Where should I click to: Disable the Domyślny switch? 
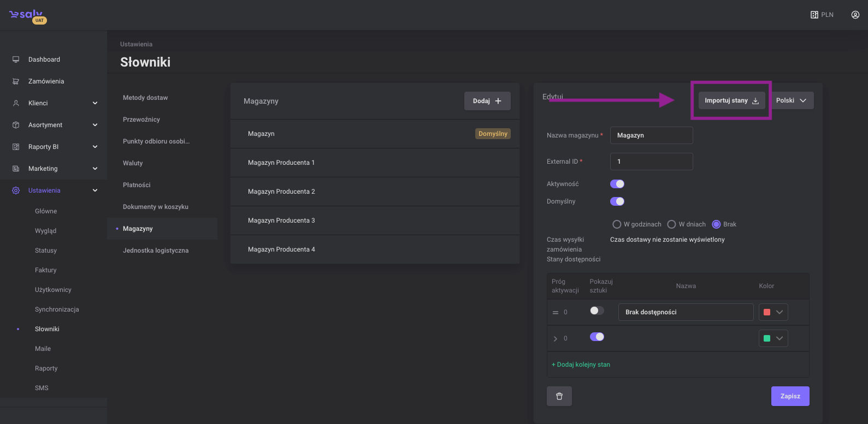(617, 201)
